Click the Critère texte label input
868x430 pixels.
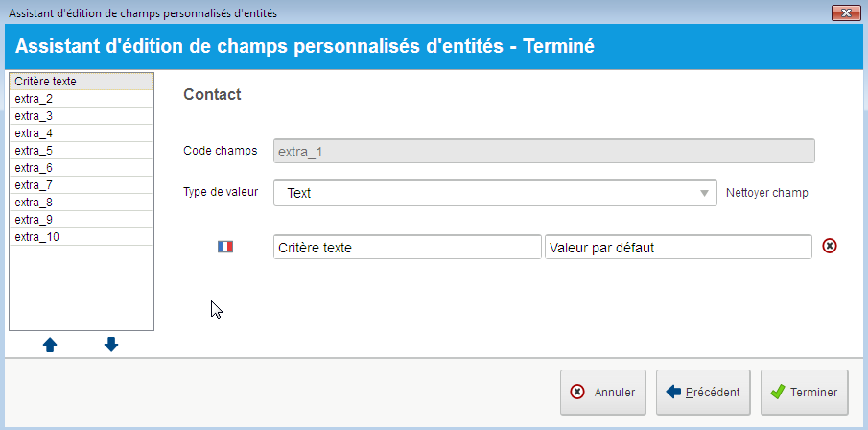click(407, 248)
